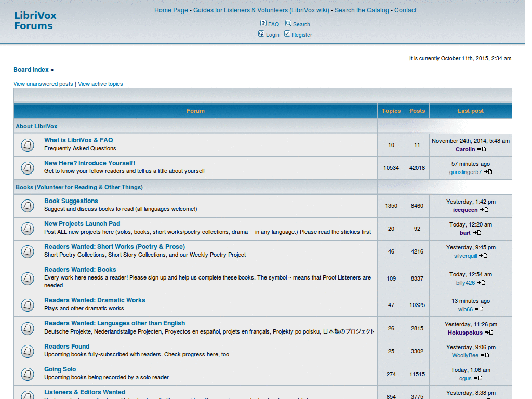Click forum status icon for Going Solo

[28, 374]
